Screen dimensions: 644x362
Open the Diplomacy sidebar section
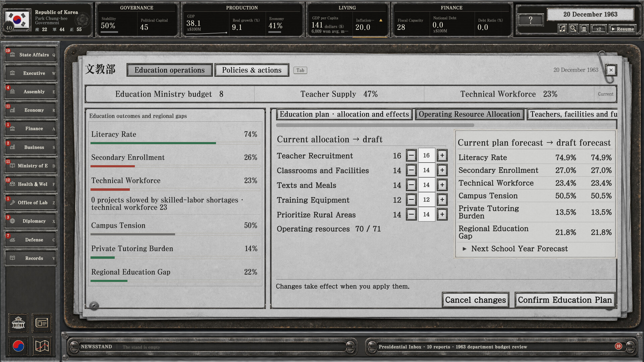[x=31, y=221]
